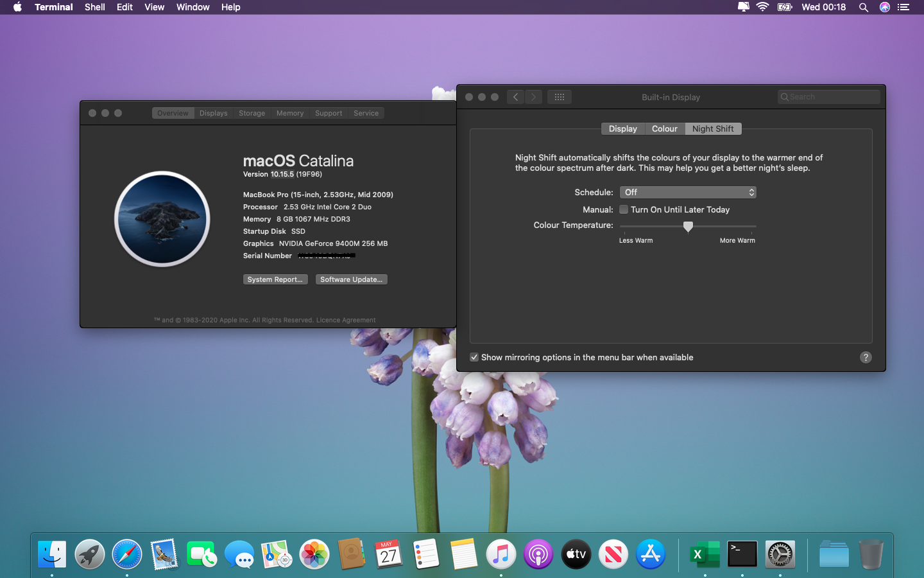Image resolution: width=924 pixels, height=578 pixels.
Task: Open the View menu
Action: (154, 7)
